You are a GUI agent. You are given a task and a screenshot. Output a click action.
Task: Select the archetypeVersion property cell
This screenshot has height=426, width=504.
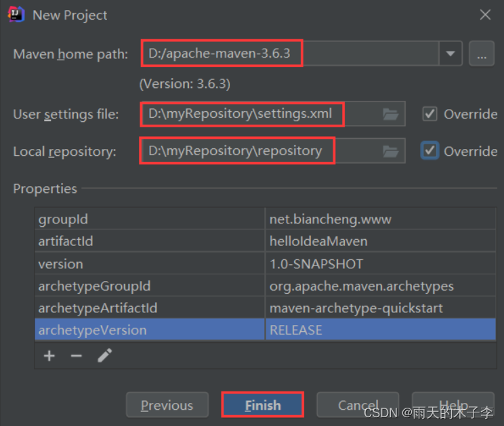point(150,330)
